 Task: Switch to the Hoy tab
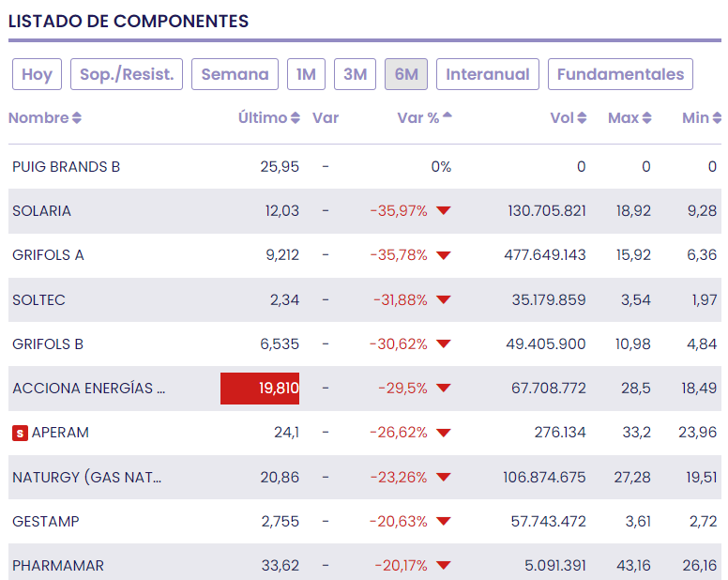(x=38, y=74)
